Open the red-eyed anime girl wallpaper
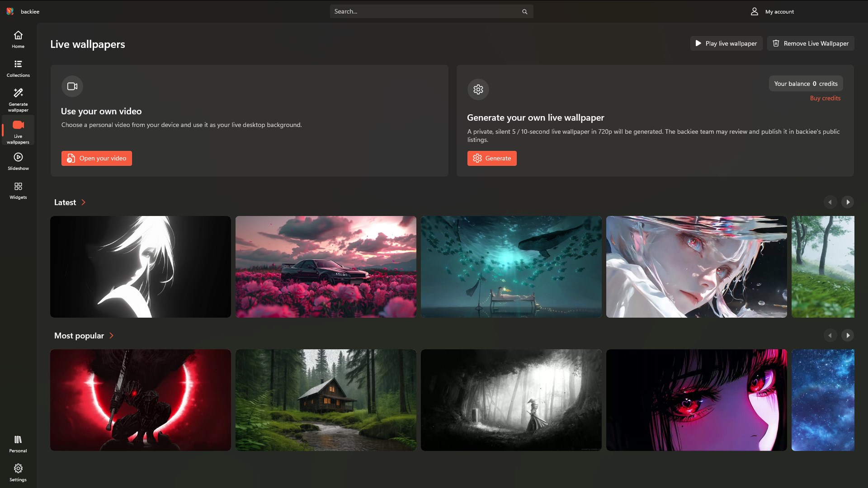This screenshot has height=488, width=868. coord(697,400)
